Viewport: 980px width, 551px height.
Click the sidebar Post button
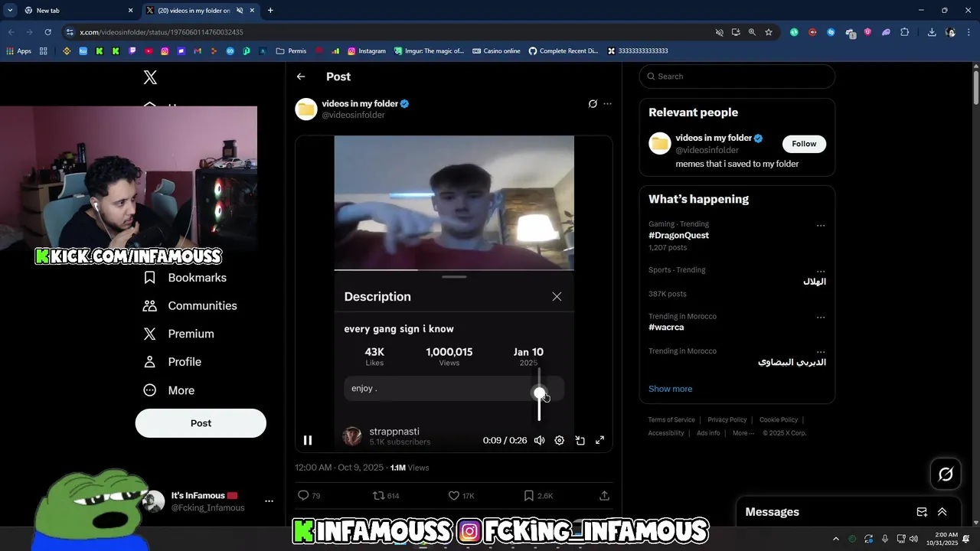pyautogui.click(x=201, y=423)
